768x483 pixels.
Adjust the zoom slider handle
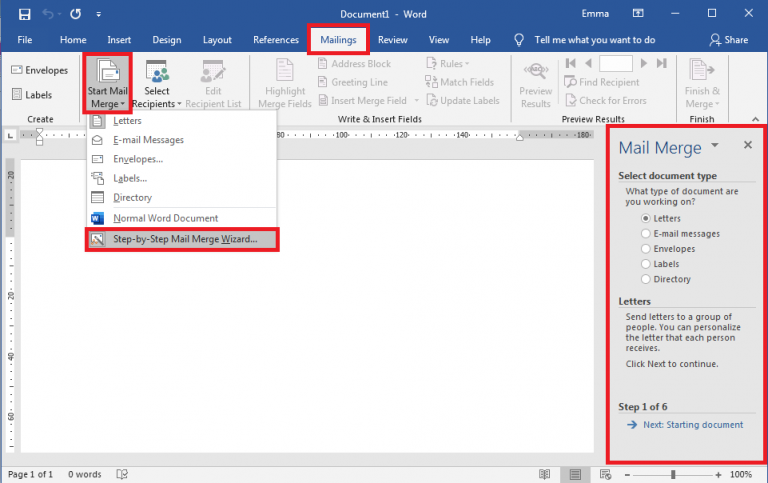673,474
